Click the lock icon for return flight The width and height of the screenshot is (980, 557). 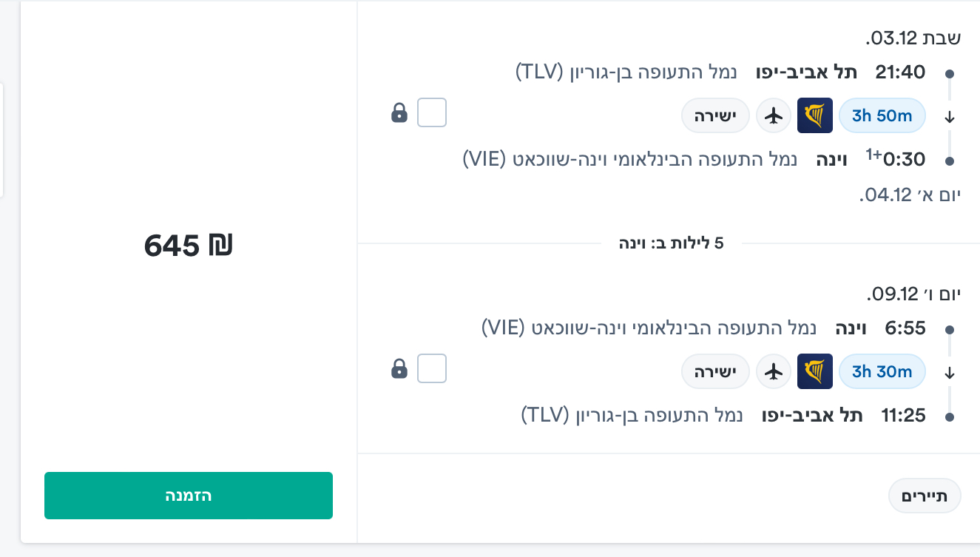pos(399,368)
